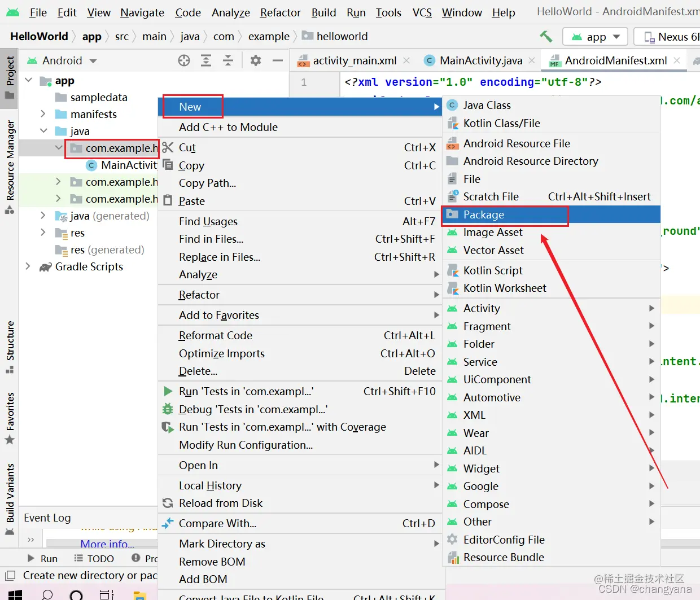Click Reformat Code in context menu
The width and height of the screenshot is (700, 600).
pyautogui.click(x=299, y=335)
